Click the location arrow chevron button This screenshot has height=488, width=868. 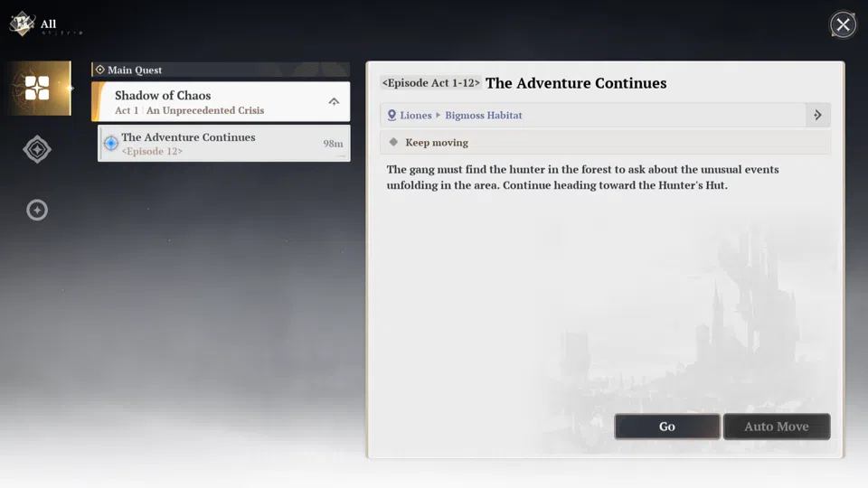(817, 115)
